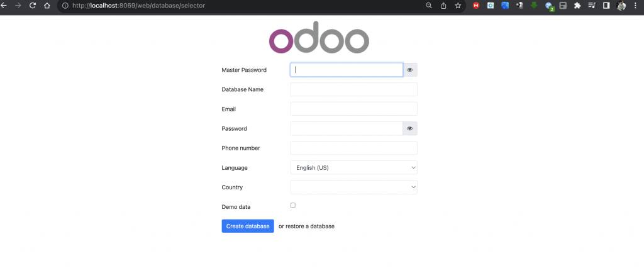644x268 pixels.
Task: Click into the Email input field
Action: (353, 109)
